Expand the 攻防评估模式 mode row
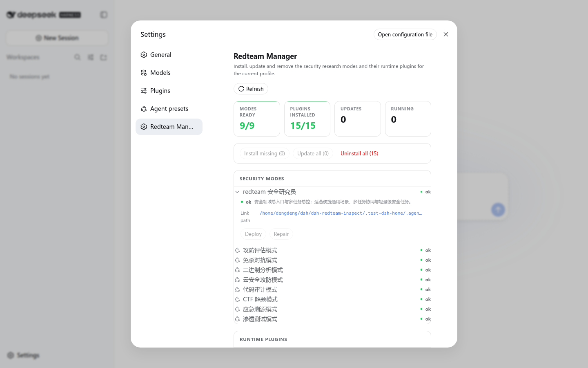Screen dimensions: 588x368 tap(332, 250)
